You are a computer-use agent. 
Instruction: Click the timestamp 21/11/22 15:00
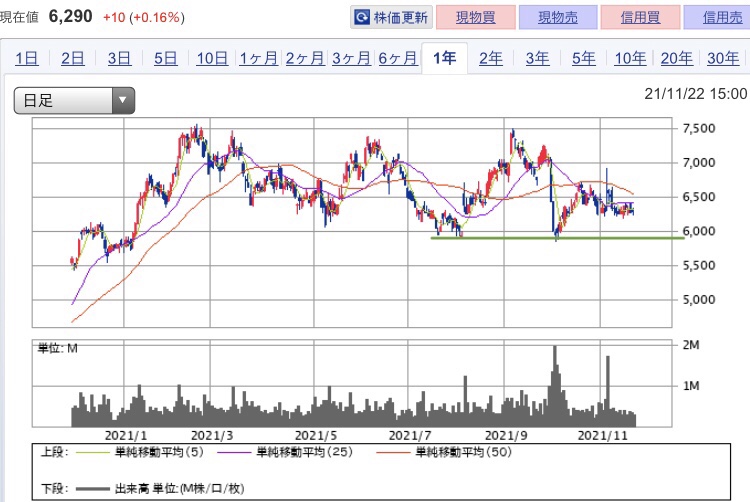coord(695,94)
